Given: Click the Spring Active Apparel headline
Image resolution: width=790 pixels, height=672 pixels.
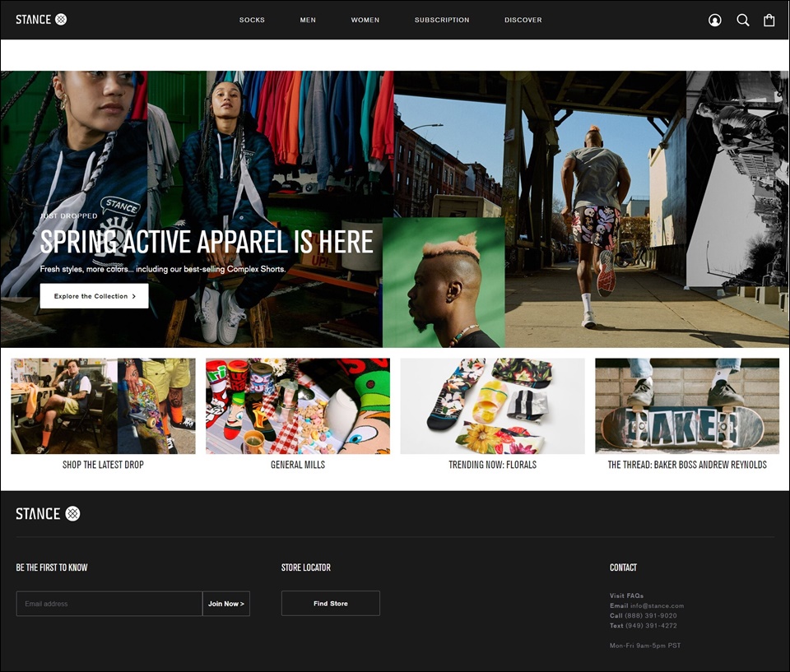Looking at the screenshot, I should (207, 242).
